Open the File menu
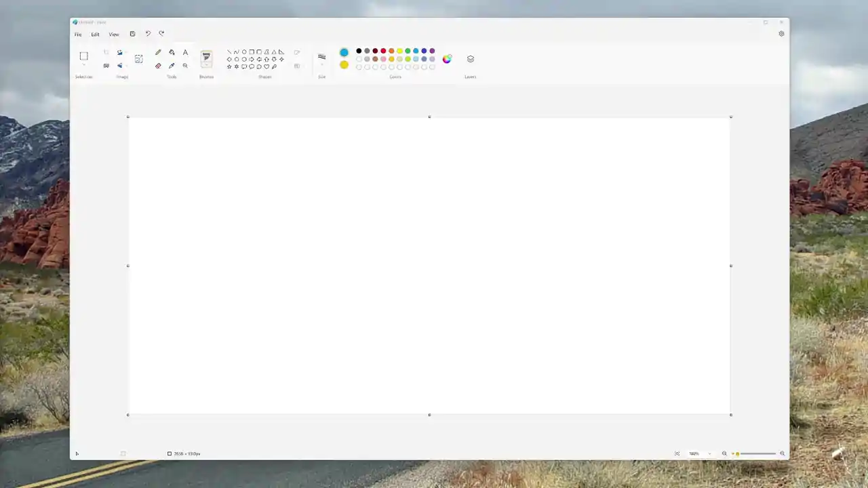The image size is (868, 488). pyautogui.click(x=78, y=35)
